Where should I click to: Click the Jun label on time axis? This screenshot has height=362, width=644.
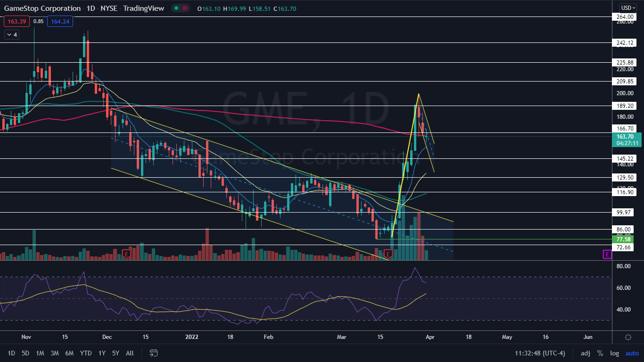point(588,337)
